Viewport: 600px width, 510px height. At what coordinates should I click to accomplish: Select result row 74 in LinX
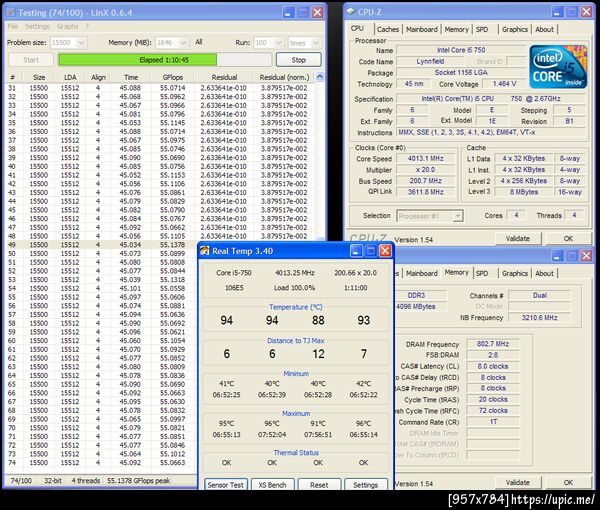101,463
